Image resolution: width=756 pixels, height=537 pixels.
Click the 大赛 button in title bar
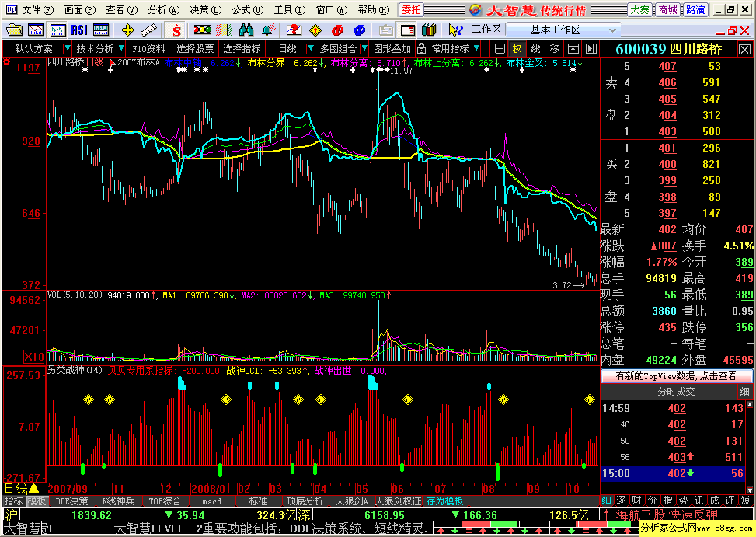[x=640, y=9]
